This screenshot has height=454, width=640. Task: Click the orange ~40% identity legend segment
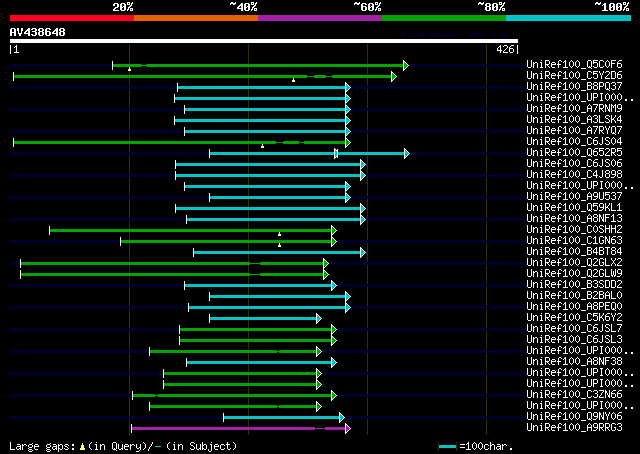(x=196, y=18)
